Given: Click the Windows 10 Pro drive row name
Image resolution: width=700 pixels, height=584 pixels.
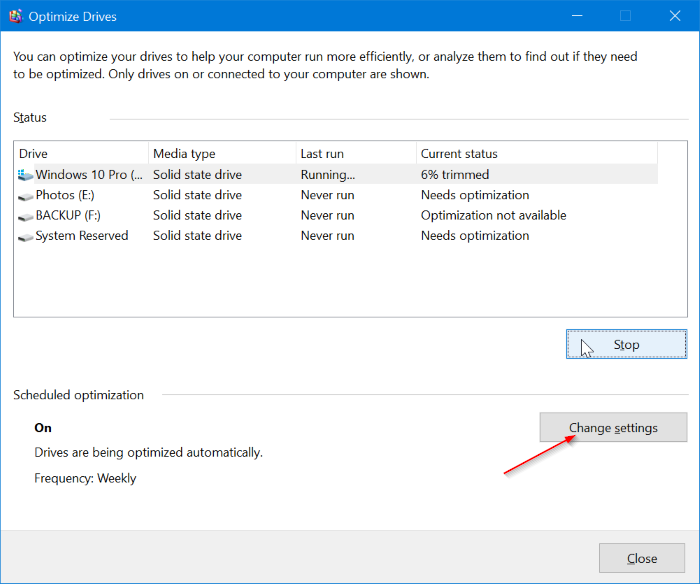Looking at the screenshot, I should coord(88,175).
